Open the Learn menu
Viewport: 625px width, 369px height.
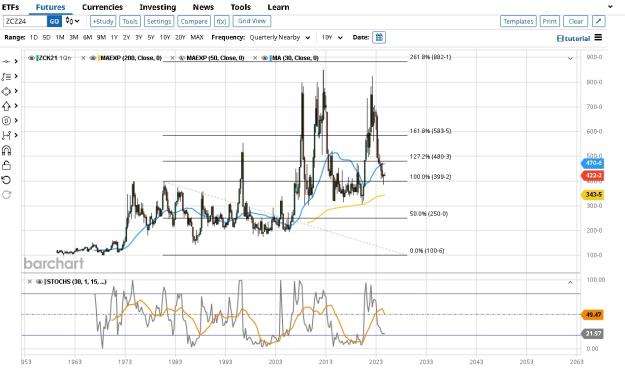278,7
